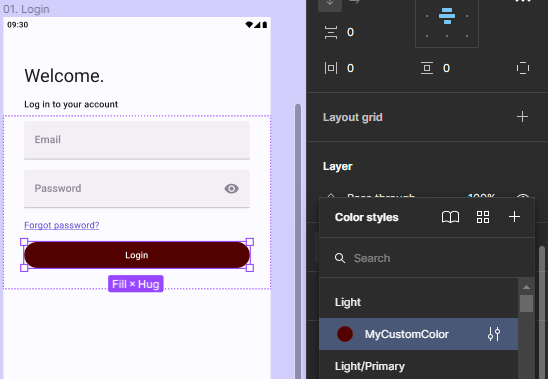Viewport: 548px width, 379px height.
Task: Edit the MyCustomColor style settings
Action: (x=494, y=334)
